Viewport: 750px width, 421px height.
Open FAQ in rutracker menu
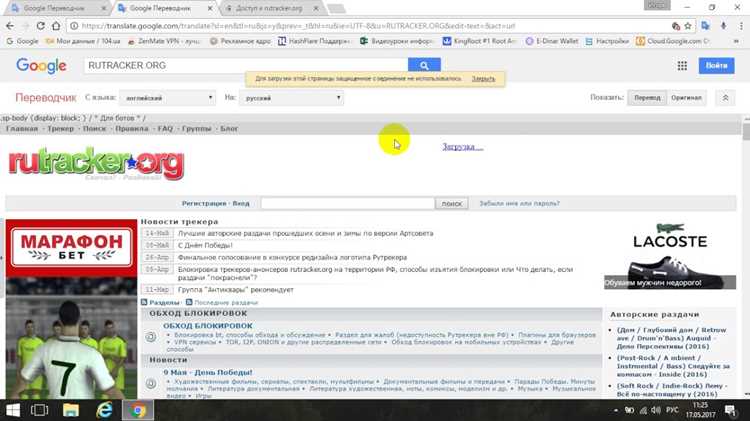pos(165,129)
